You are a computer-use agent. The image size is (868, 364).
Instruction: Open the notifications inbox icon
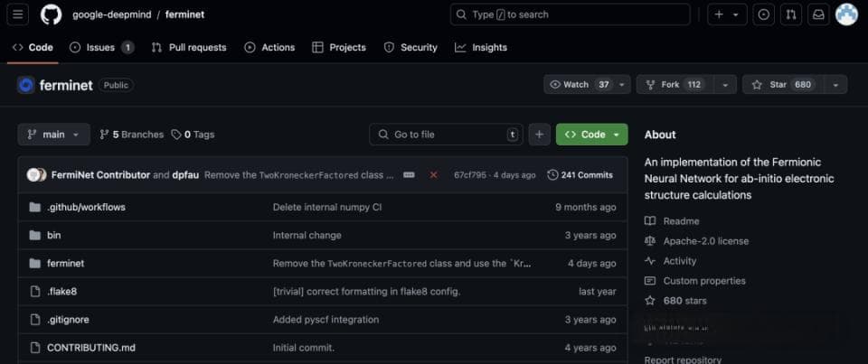click(x=818, y=14)
